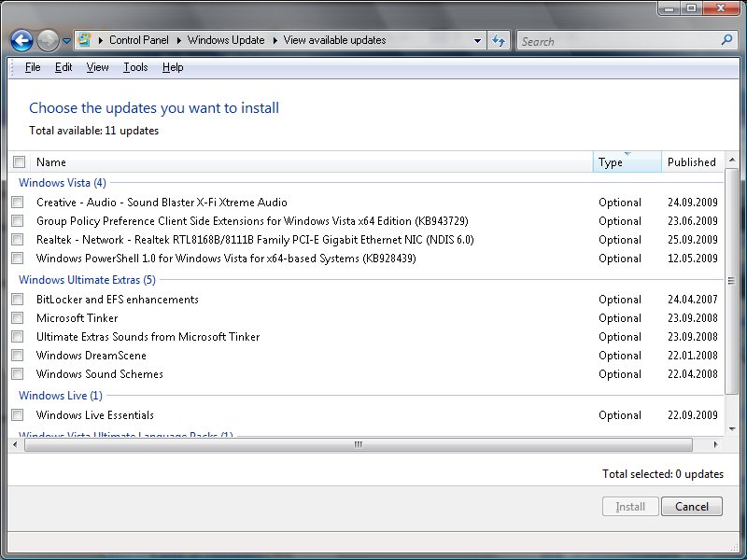Click the greyed Forward arrow button
Viewport: 747px width, 560px height.
(x=48, y=40)
